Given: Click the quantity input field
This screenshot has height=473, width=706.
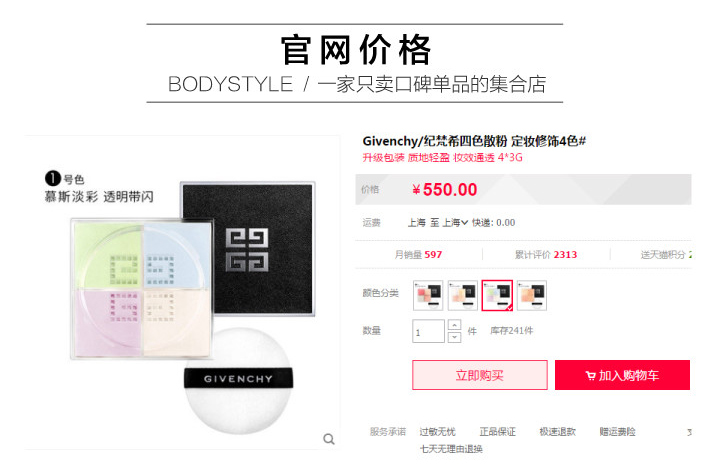Looking at the screenshot, I should click(429, 331).
